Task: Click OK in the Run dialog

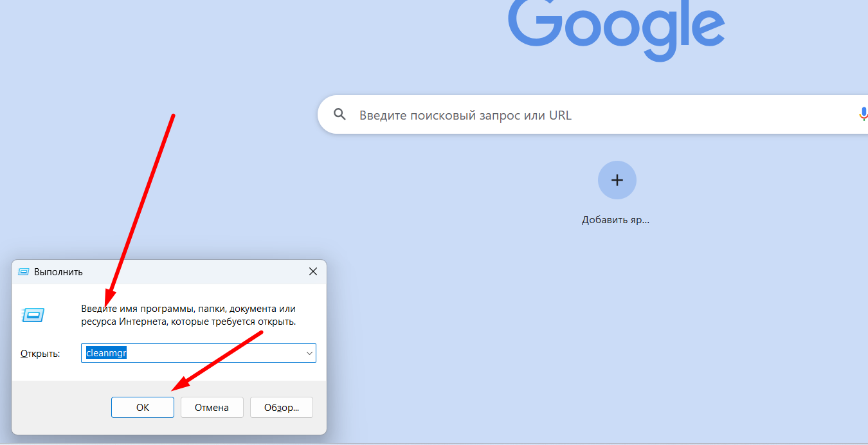Action: point(143,407)
